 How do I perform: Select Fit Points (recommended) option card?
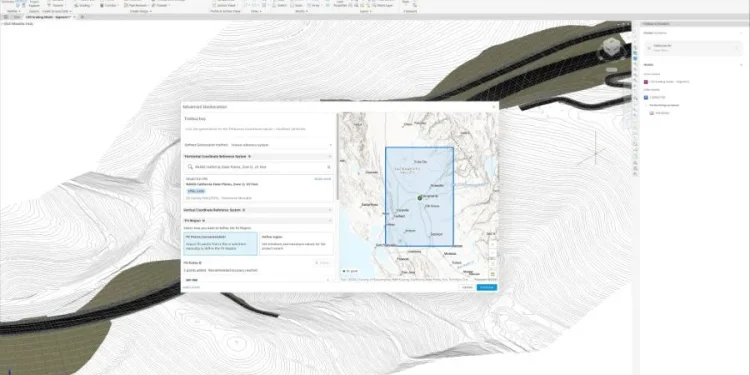[220, 244]
